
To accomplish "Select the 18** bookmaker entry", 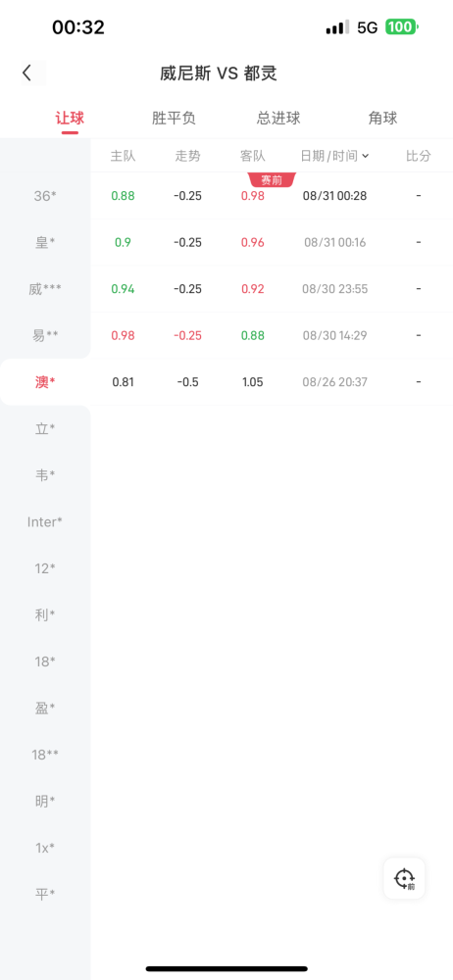I will pyautogui.click(x=45, y=755).
